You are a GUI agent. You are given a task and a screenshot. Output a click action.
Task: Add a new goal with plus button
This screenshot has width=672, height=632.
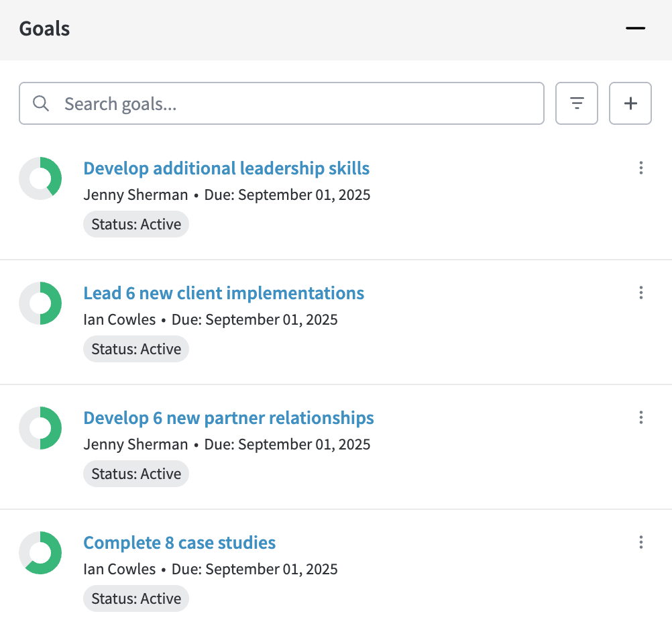pyautogui.click(x=630, y=103)
